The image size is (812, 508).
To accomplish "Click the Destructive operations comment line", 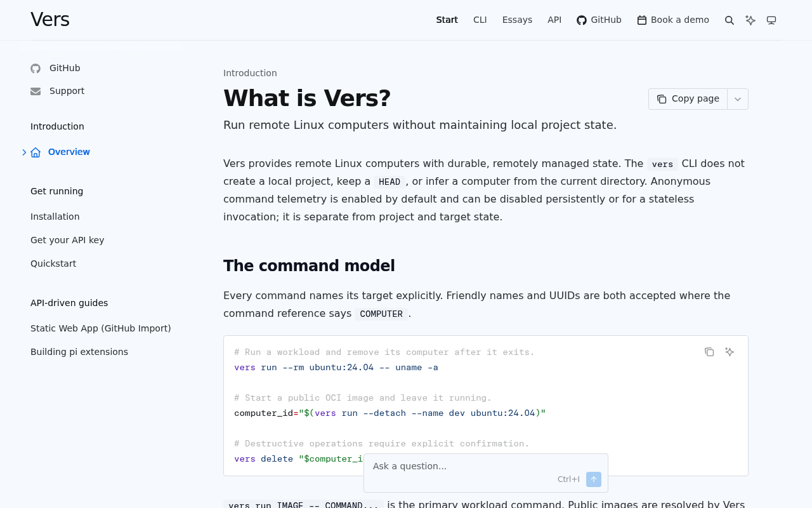I will [x=382, y=443].
